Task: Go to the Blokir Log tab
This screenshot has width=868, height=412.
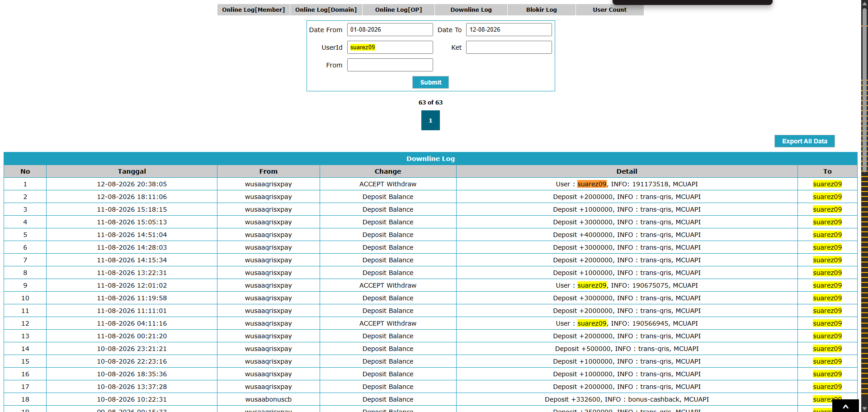Action: [x=542, y=10]
